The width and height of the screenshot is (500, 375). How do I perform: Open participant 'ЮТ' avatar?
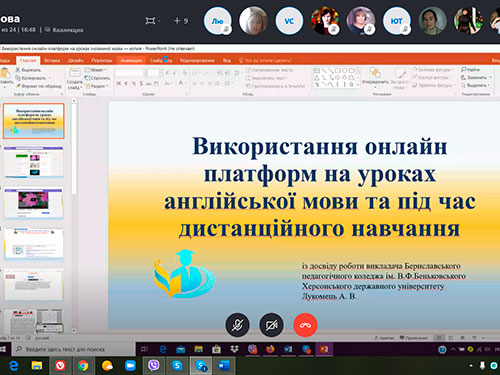[x=397, y=21]
